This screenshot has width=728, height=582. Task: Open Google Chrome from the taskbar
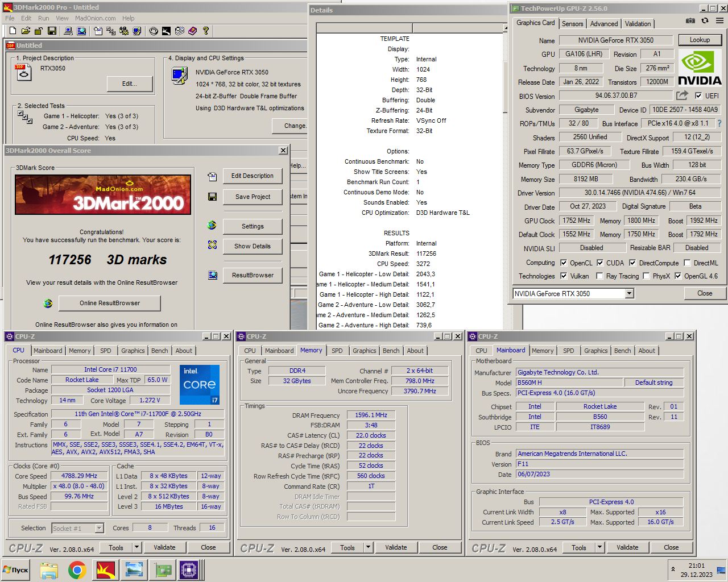pyautogui.click(x=77, y=569)
